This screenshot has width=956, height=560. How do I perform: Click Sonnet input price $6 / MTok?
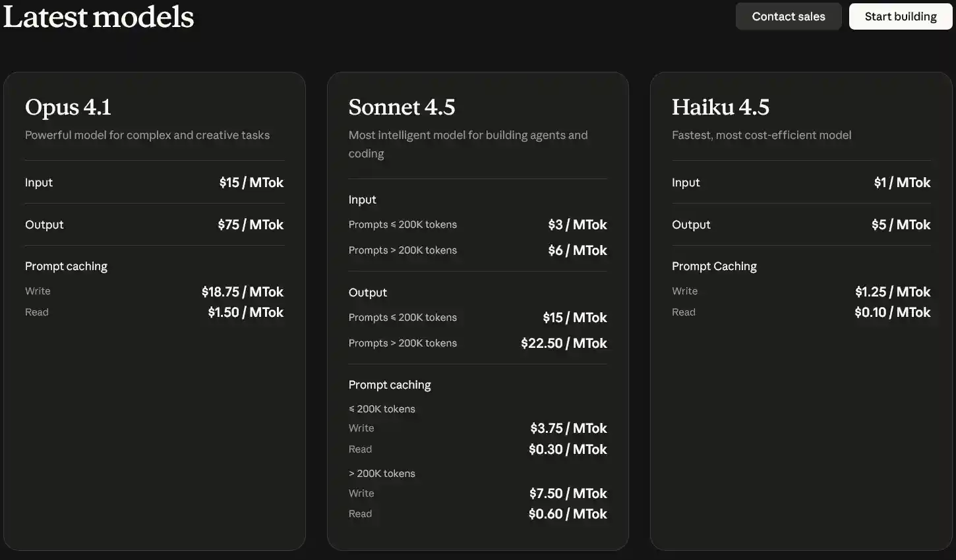tap(577, 250)
